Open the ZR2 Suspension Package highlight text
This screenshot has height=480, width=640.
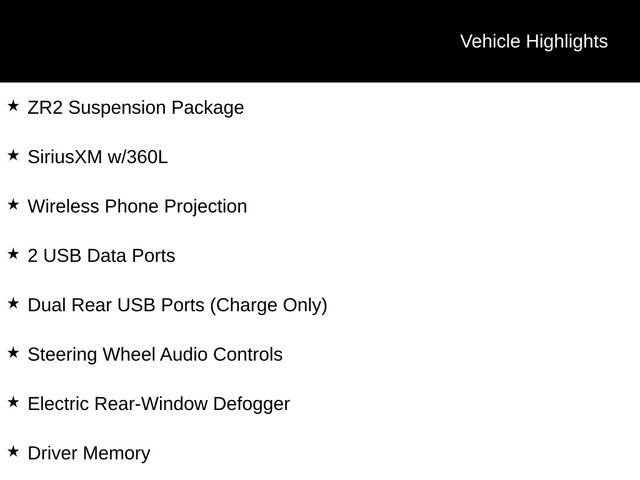pos(135,108)
